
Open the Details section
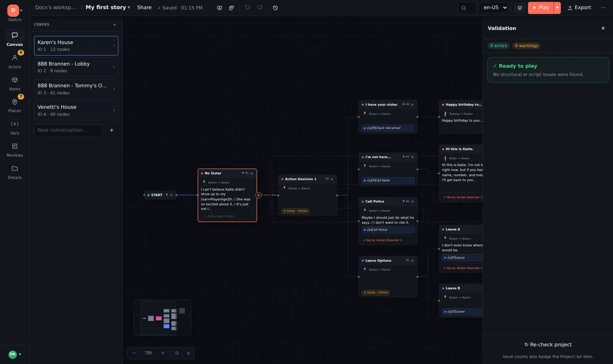[15, 172]
